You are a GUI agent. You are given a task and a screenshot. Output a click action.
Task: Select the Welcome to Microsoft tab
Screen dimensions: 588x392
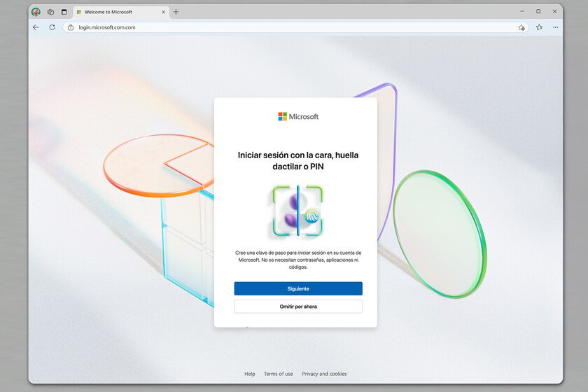[x=112, y=12]
